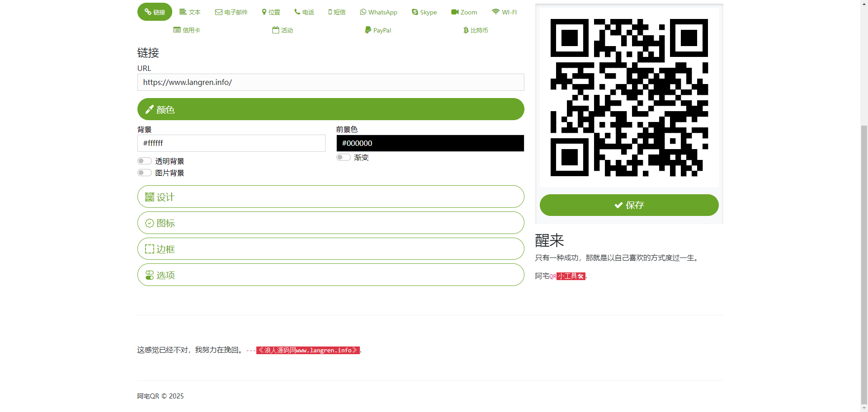Expand the 边框 frame section

(331, 249)
